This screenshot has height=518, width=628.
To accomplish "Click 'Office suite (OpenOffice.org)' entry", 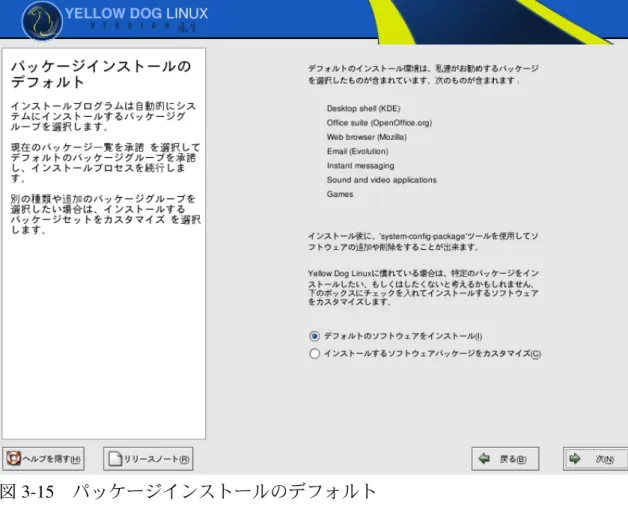I will 379,123.
